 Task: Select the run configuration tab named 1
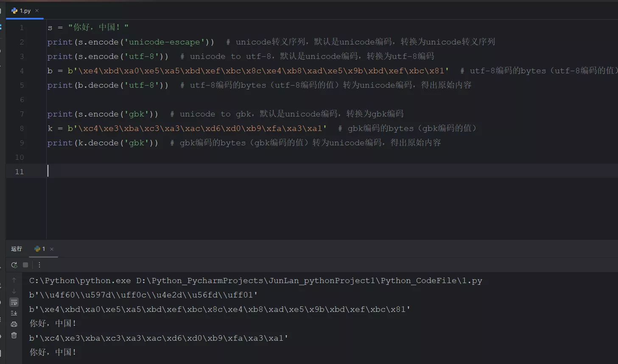click(x=40, y=249)
